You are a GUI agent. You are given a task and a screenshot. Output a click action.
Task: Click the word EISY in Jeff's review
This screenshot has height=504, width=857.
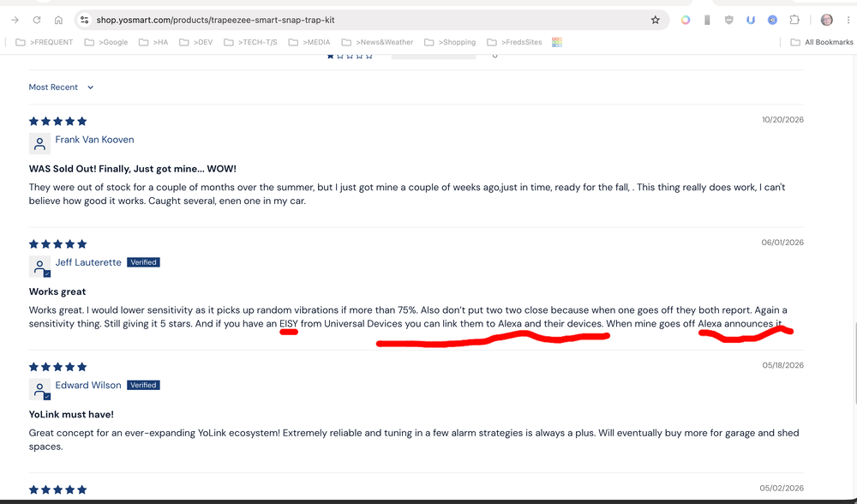(289, 324)
